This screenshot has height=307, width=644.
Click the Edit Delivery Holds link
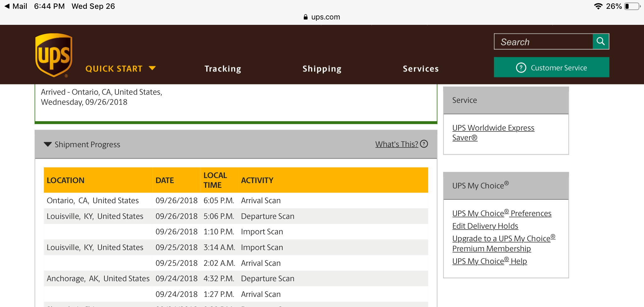tap(485, 226)
